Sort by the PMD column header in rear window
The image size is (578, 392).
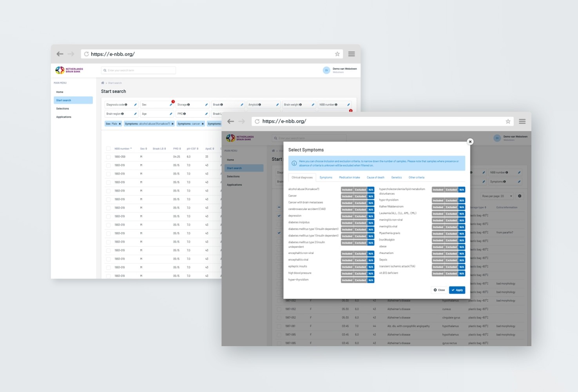point(177,149)
